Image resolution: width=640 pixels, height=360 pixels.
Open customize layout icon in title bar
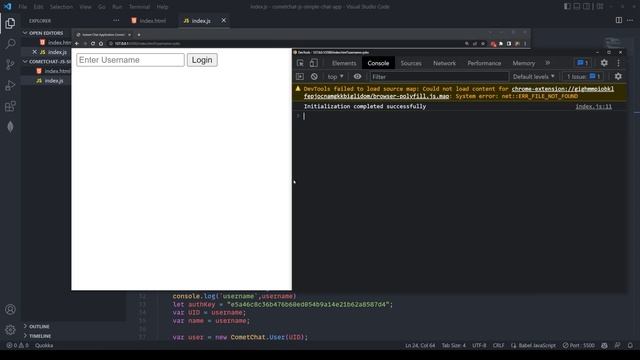point(600,7)
